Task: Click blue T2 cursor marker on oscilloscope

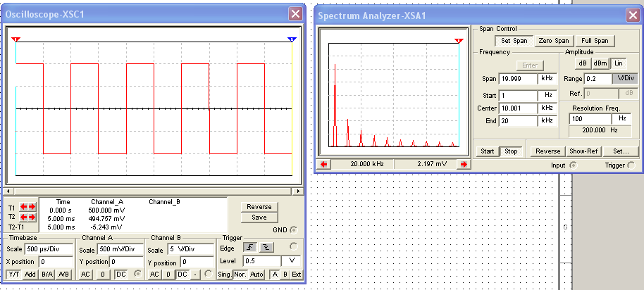Action: point(292,39)
